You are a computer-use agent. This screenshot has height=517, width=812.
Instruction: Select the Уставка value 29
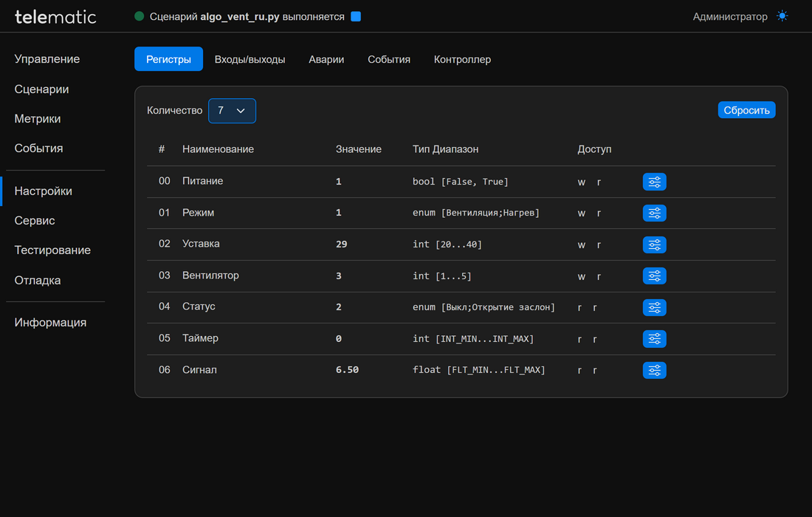(341, 244)
